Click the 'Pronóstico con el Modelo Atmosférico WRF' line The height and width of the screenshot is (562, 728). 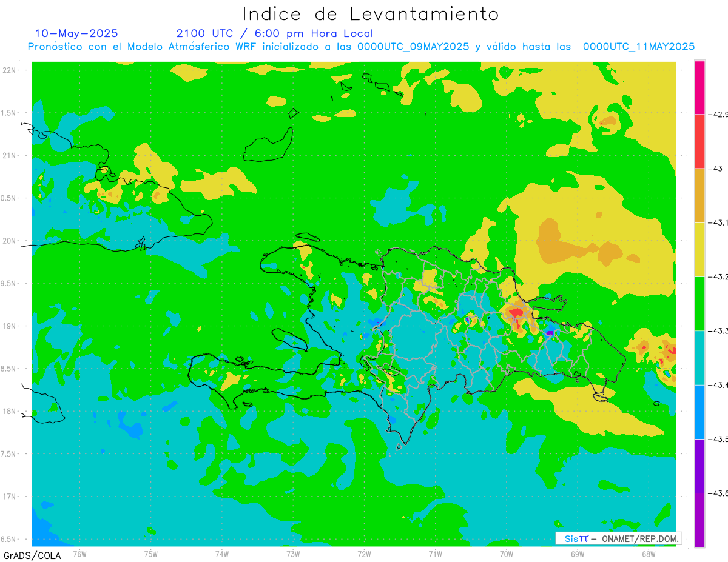361,47
